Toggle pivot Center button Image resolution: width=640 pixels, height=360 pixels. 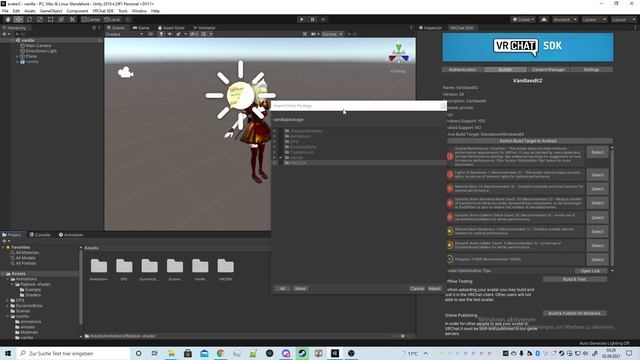[91, 20]
